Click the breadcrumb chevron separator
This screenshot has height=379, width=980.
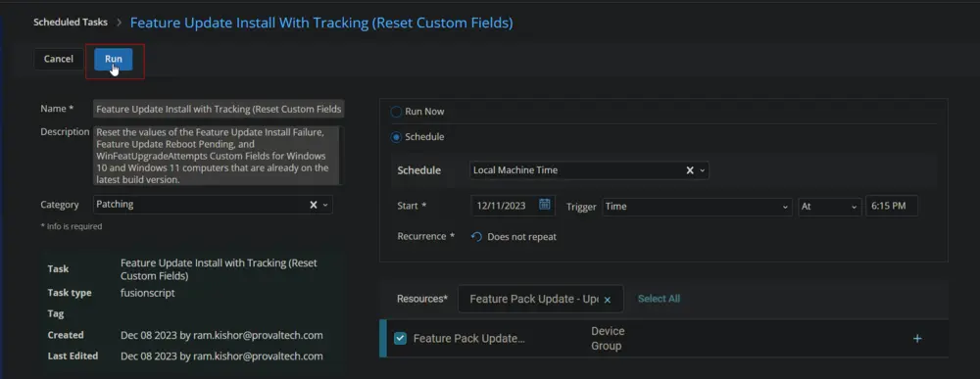pyautogui.click(x=120, y=22)
